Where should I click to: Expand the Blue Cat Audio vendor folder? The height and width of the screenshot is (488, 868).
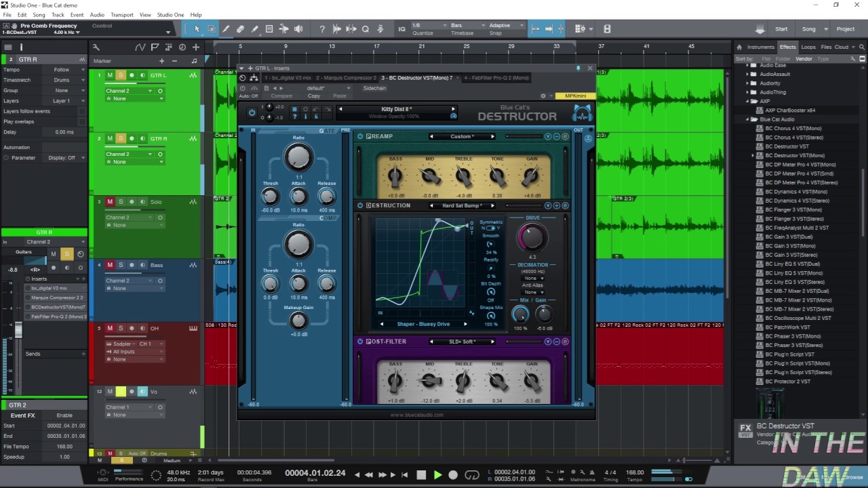pyautogui.click(x=747, y=119)
